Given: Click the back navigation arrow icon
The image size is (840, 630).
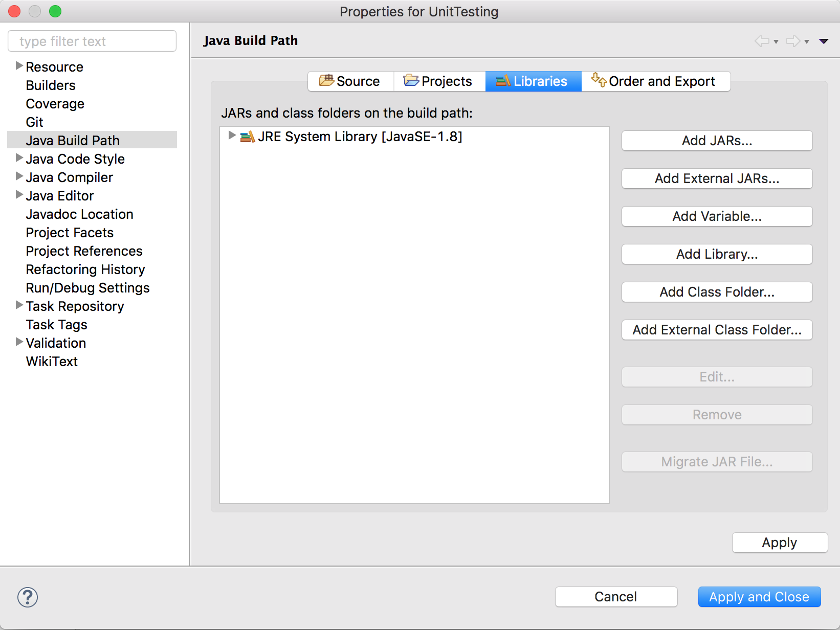Looking at the screenshot, I should coord(762,41).
